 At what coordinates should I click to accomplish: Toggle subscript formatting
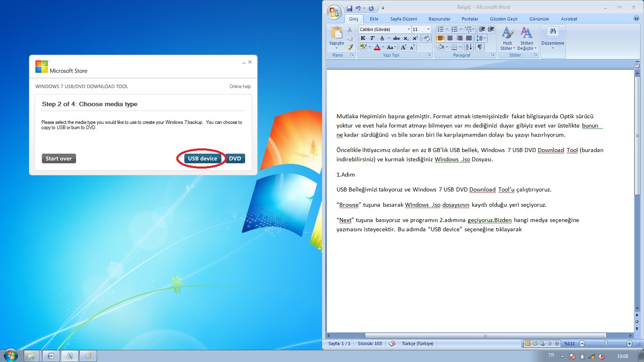click(x=406, y=38)
